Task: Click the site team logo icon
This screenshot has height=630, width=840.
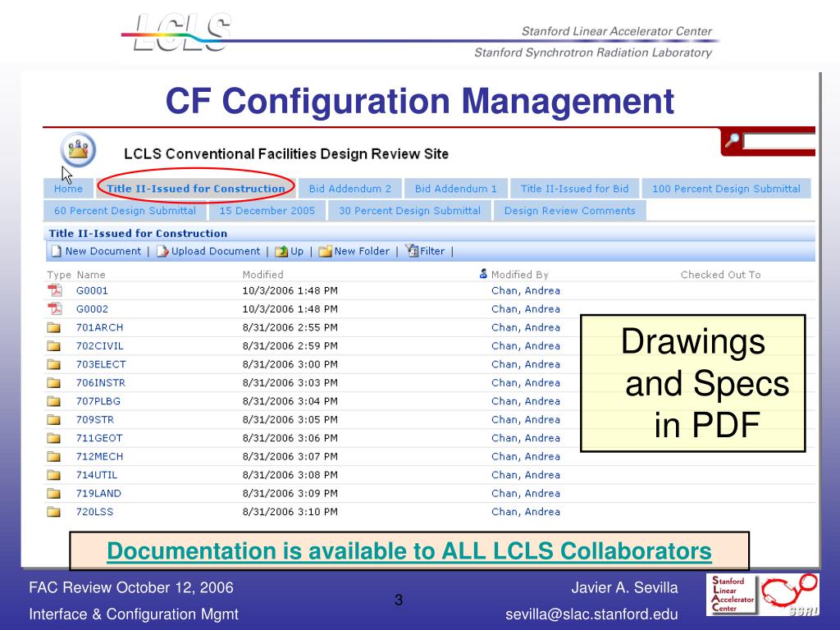Action: 78,150
